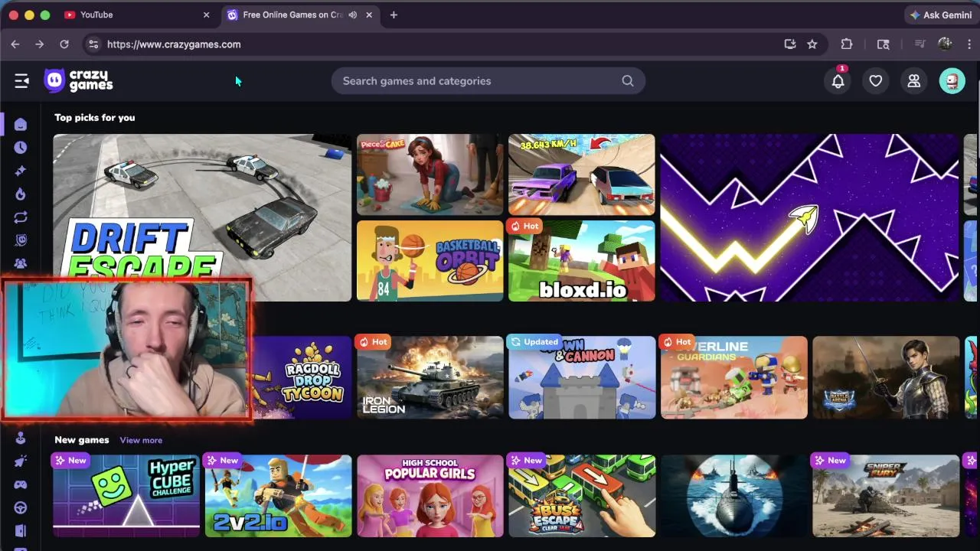Screen dimensions: 980x551
Task: Switch to the YouTube tab
Action: click(138, 15)
